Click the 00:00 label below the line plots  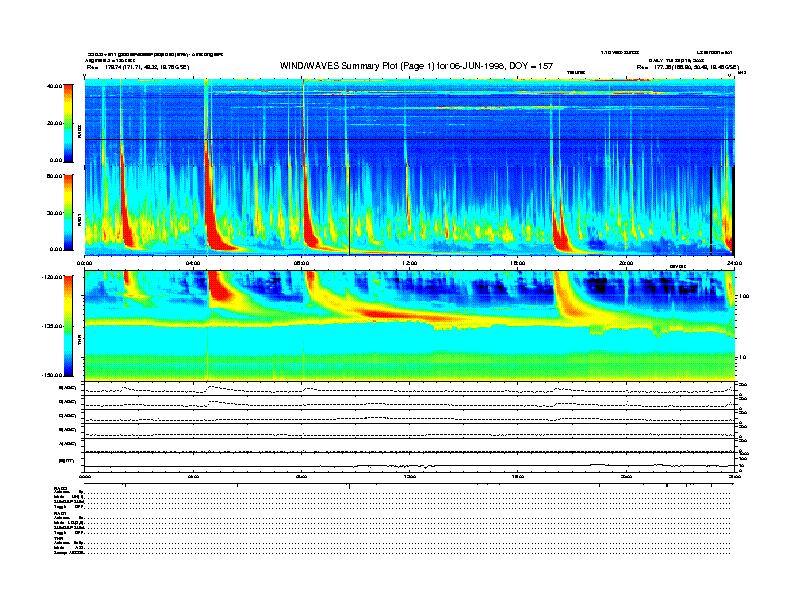(84, 476)
